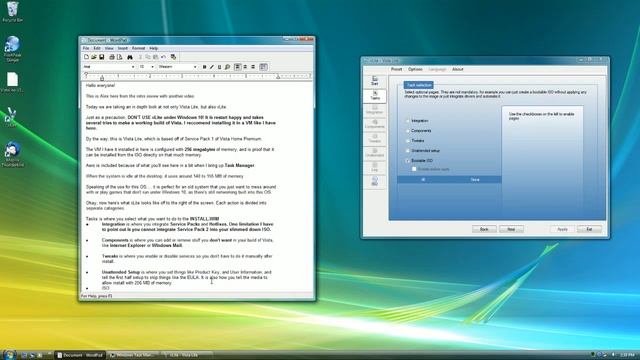Open the Insert menu in WordPad
This screenshot has width=640, height=360.
click(x=123, y=48)
